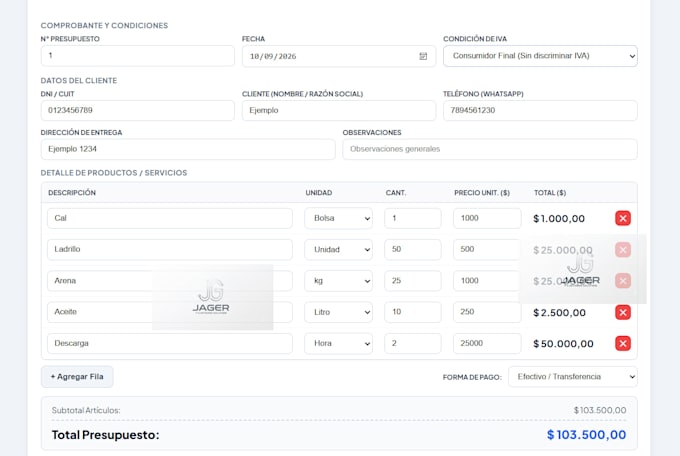The height and width of the screenshot is (456, 680).
Task: Edit the DNI / CUIT field
Action: 137,110
